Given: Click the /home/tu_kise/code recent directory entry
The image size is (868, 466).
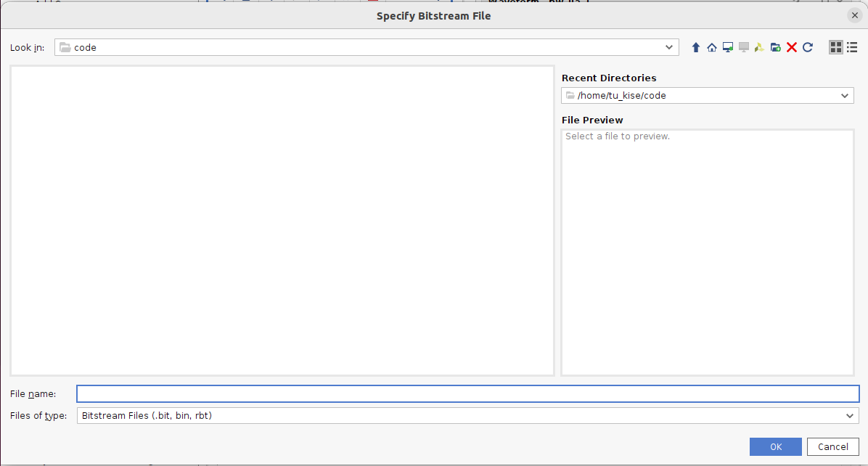Looking at the screenshot, I should point(697,96).
